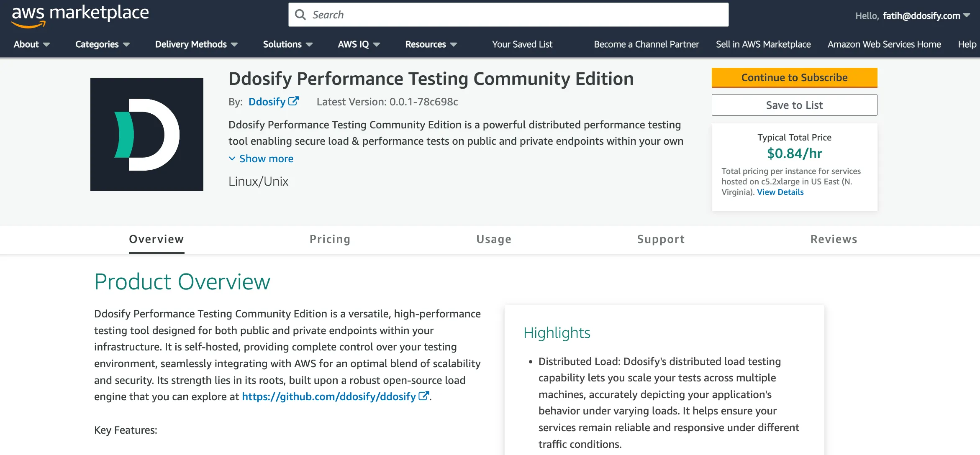The width and height of the screenshot is (980, 455).
Task: Click Continue to Subscribe button
Action: coord(794,78)
